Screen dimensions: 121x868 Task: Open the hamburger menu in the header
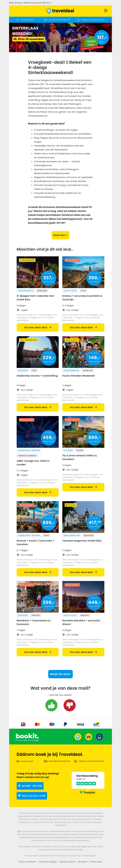click(106, 11)
